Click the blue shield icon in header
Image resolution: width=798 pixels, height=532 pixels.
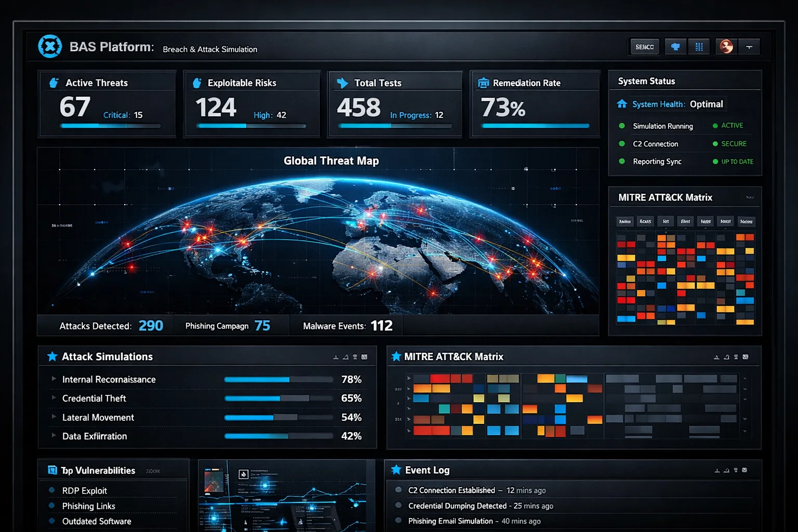(x=675, y=47)
